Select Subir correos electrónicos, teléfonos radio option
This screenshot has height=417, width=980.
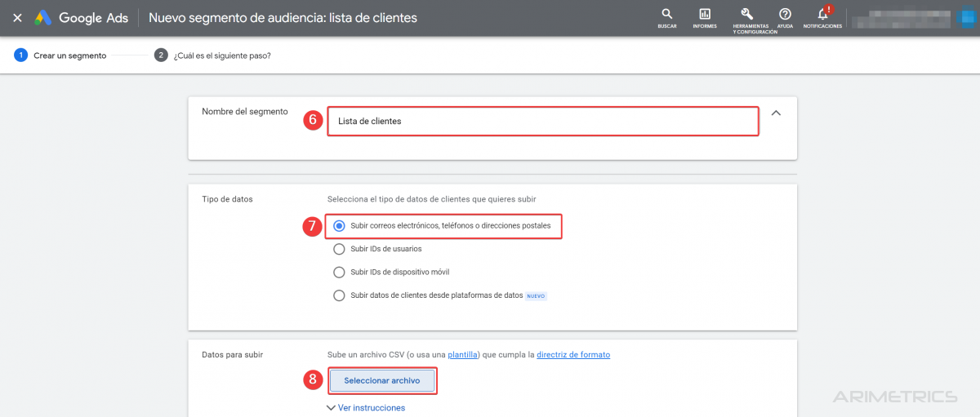click(339, 226)
